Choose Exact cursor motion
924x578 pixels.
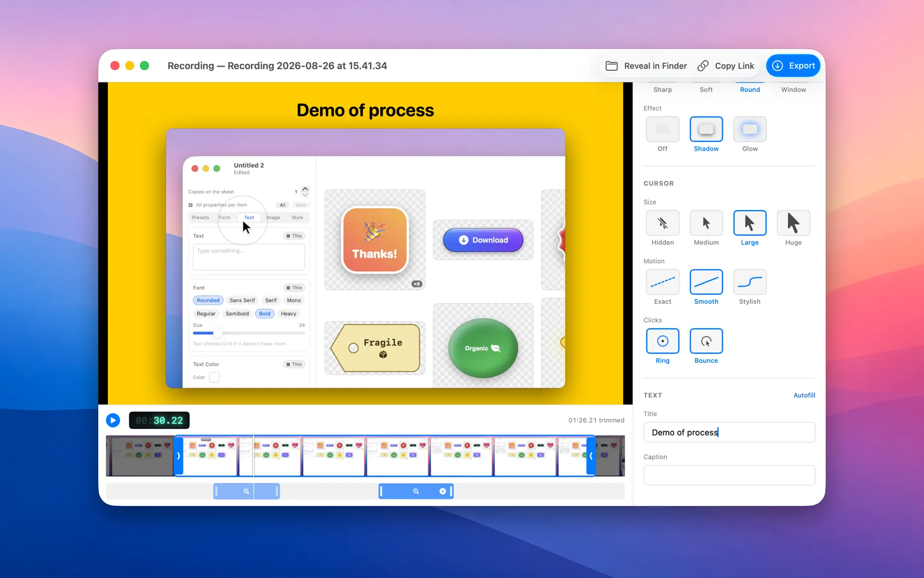point(663,282)
